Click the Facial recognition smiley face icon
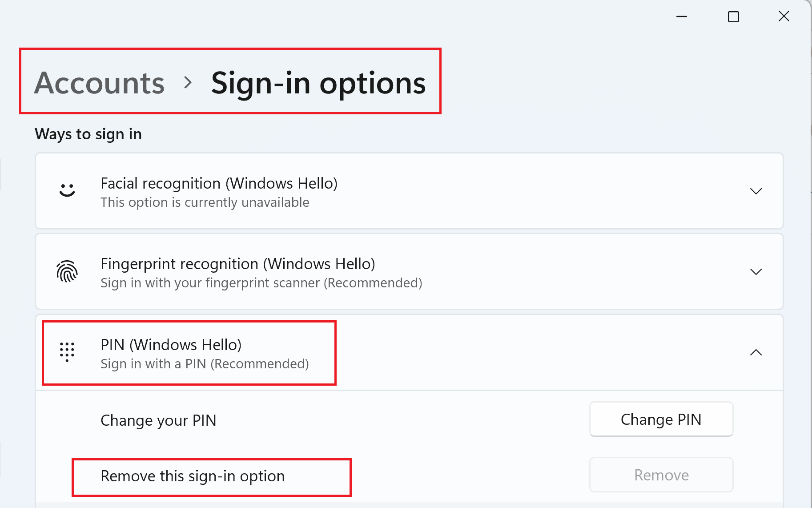Screen dimensions: 812x508 click(67, 190)
